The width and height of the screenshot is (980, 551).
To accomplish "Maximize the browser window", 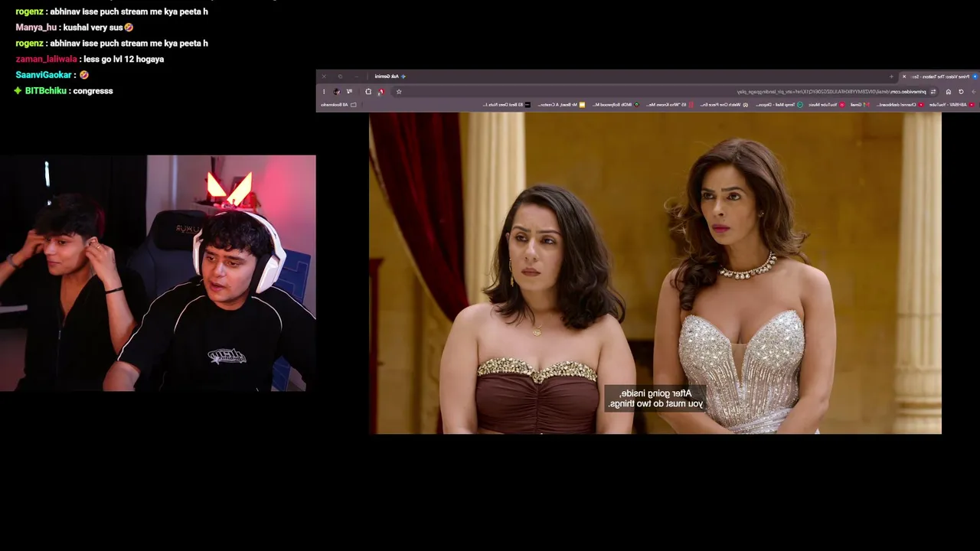I will 340,77.
